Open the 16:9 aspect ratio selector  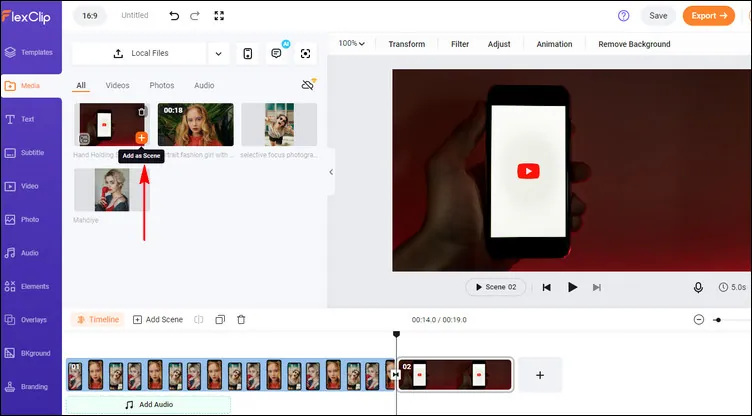90,16
